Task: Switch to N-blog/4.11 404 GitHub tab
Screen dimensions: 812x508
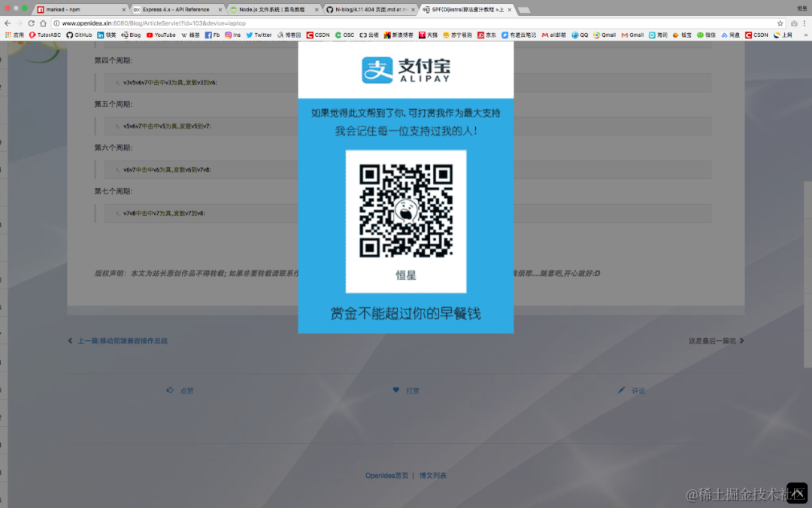Action: coord(370,9)
